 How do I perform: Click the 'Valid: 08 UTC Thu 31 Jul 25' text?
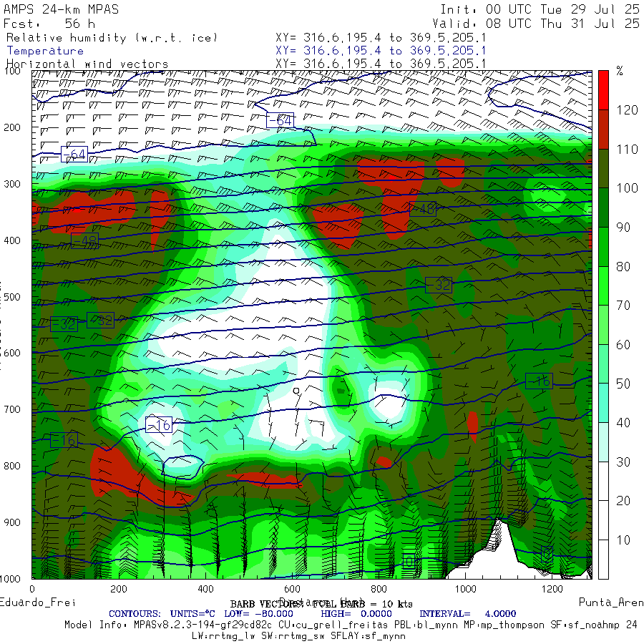point(535,24)
